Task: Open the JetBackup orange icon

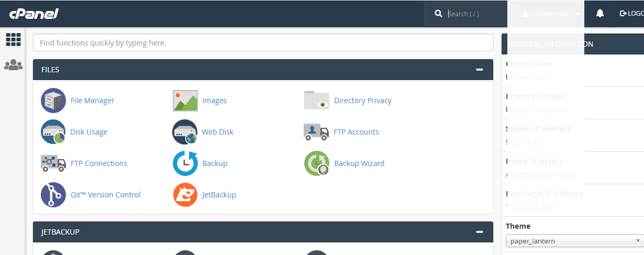Action: [x=185, y=195]
